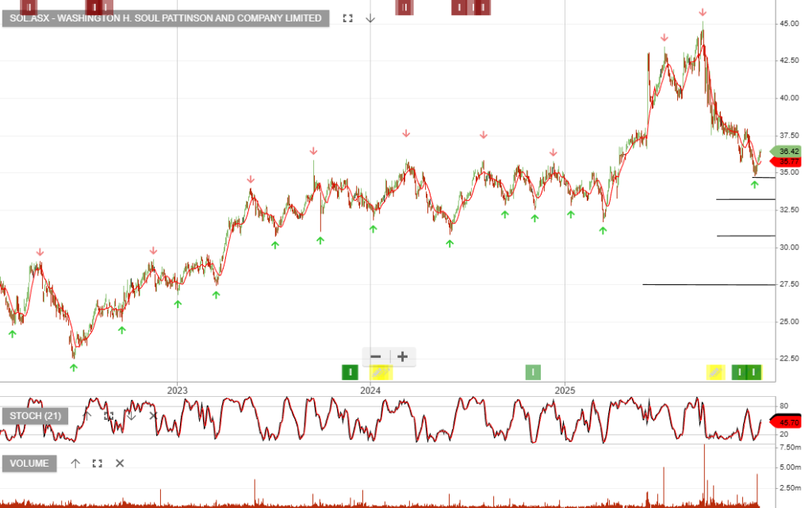Maximize the STOCH (21) pane

pos(109,416)
